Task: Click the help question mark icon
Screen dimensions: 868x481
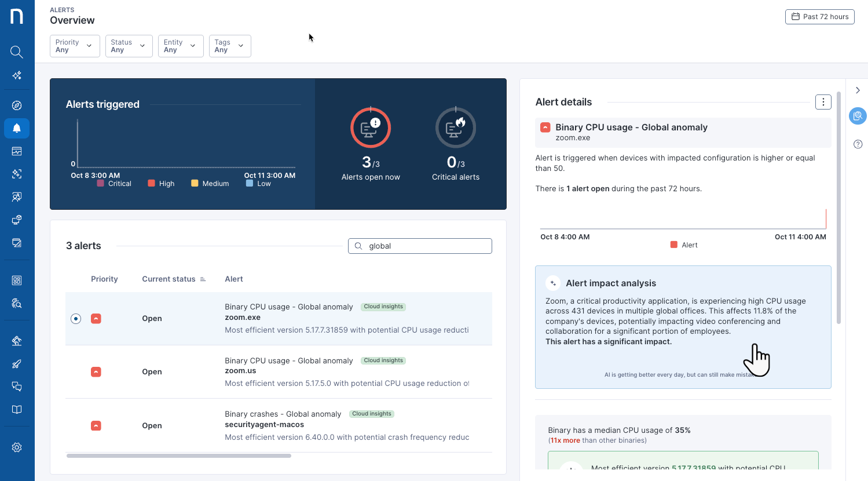Action: (x=858, y=144)
